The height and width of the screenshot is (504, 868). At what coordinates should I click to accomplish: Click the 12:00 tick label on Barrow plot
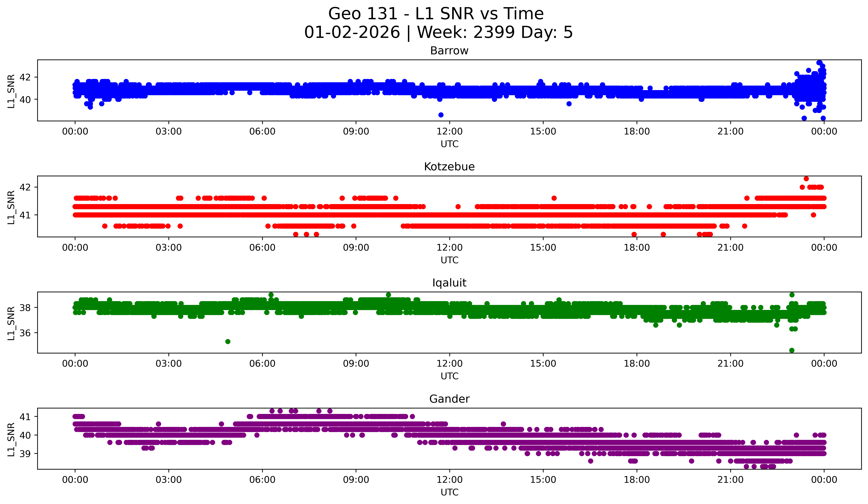pyautogui.click(x=450, y=132)
